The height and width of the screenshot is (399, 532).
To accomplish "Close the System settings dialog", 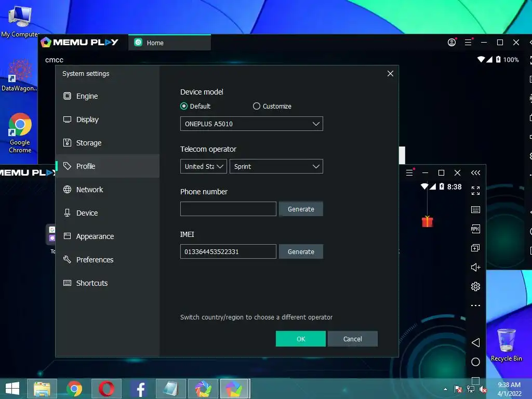I will pos(390,74).
